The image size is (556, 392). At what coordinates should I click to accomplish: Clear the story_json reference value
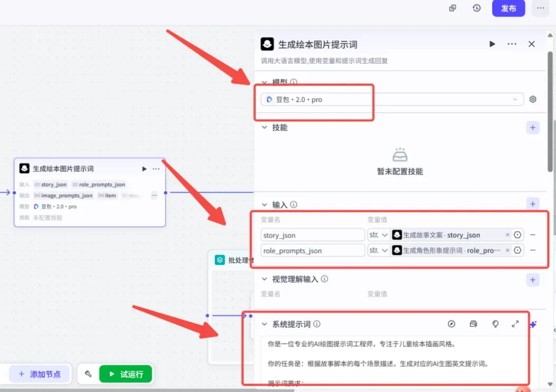[508, 235]
